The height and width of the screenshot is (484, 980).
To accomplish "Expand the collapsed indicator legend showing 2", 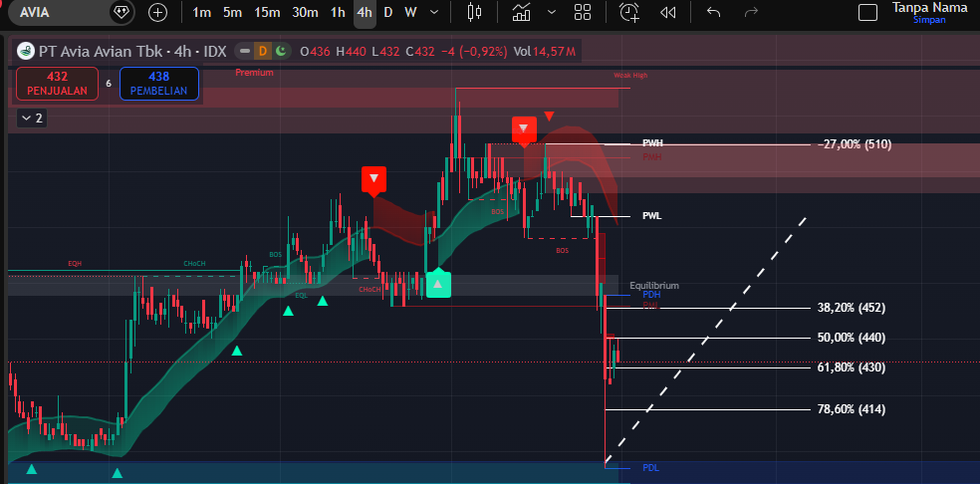I will tap(32, 118).
